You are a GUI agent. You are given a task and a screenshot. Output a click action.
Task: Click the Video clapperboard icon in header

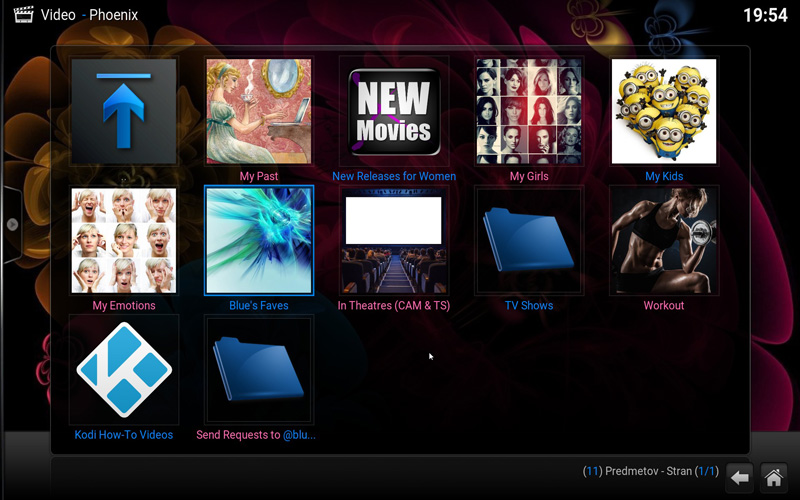[22, 15]
